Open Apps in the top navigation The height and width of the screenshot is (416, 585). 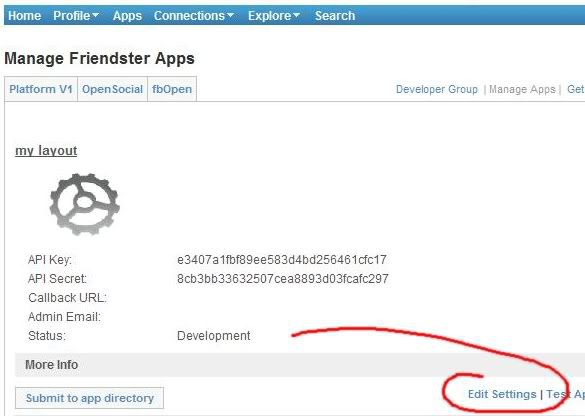point(127,16)
